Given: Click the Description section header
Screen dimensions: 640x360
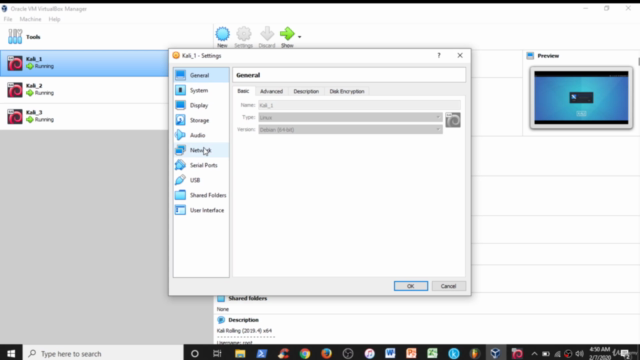Looking at the screenshot, I should [243, 320].
